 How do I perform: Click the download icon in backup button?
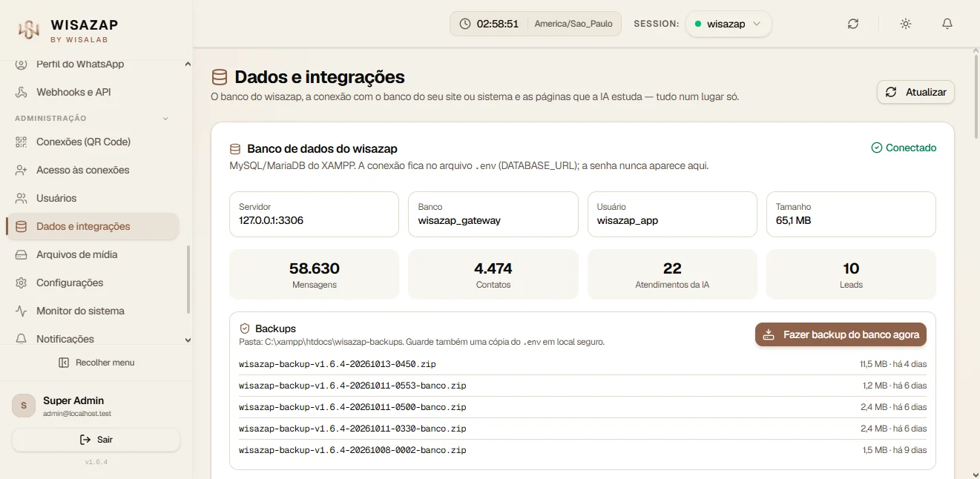(769, 334)
